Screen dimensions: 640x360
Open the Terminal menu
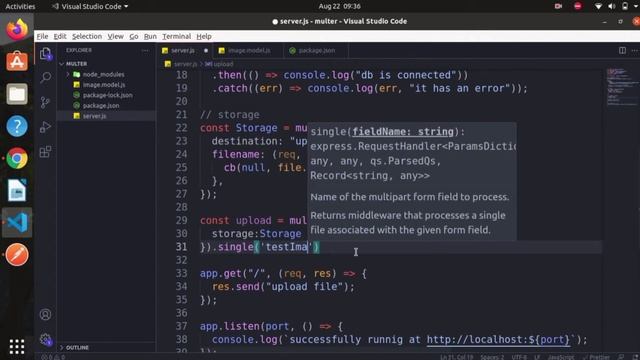(176, 36)
